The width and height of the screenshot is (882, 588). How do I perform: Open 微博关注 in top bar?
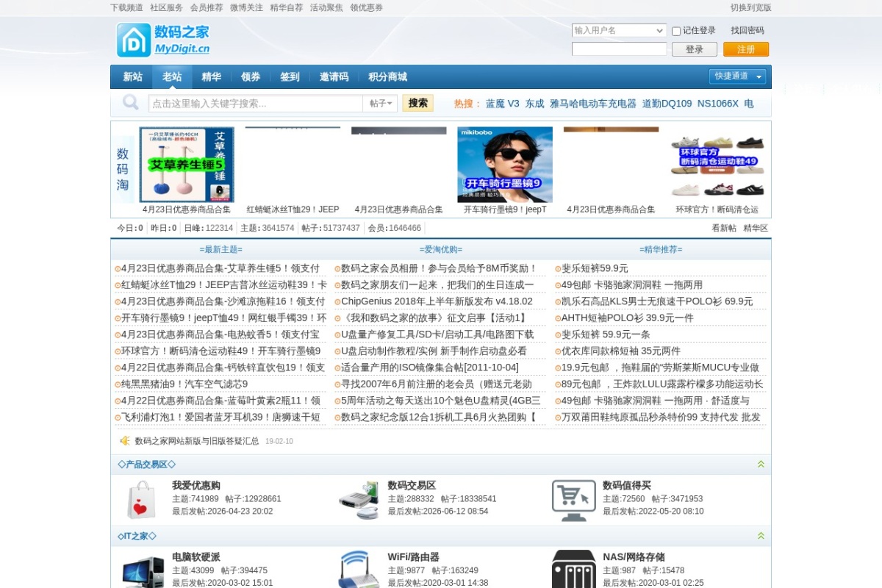click(246, 8)
